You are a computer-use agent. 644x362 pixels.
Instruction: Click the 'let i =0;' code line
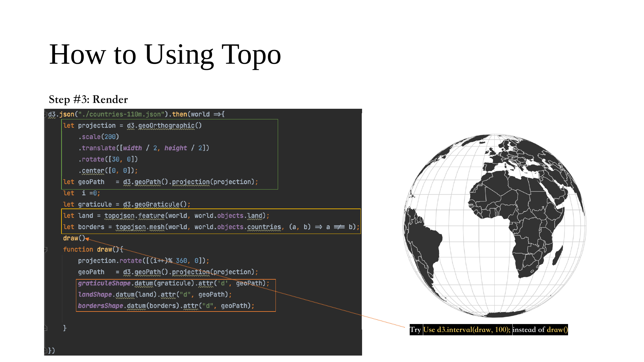pyautogui.click(x=82, y=193)
